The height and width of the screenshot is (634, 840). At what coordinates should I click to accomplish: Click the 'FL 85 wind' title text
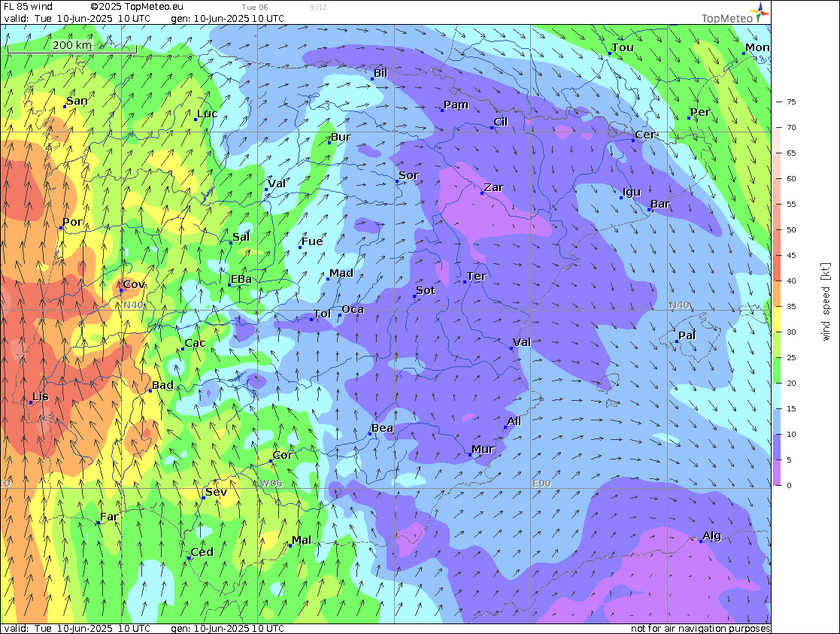click(29, 7)
